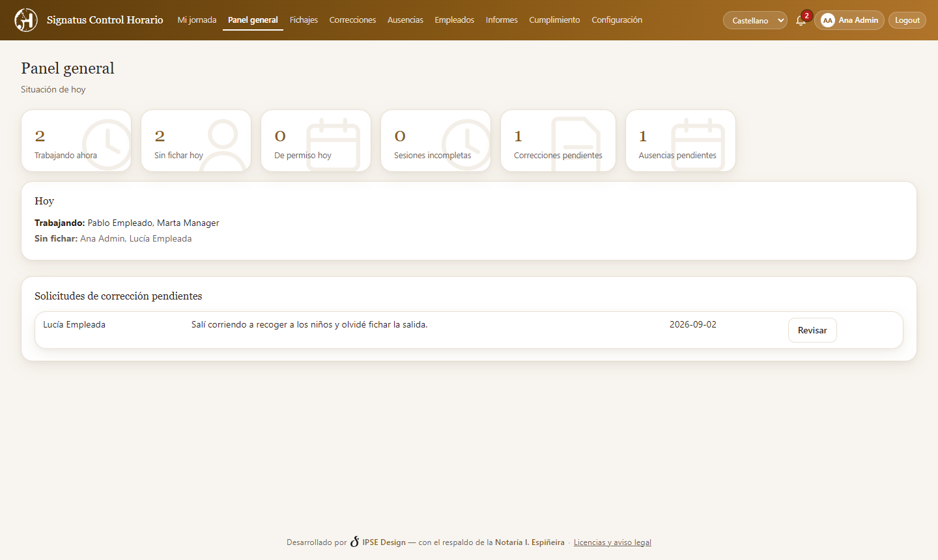Screen dimensions: 938x560
Task: Select the Panel general tab
Action: click(x=253, y=20)
